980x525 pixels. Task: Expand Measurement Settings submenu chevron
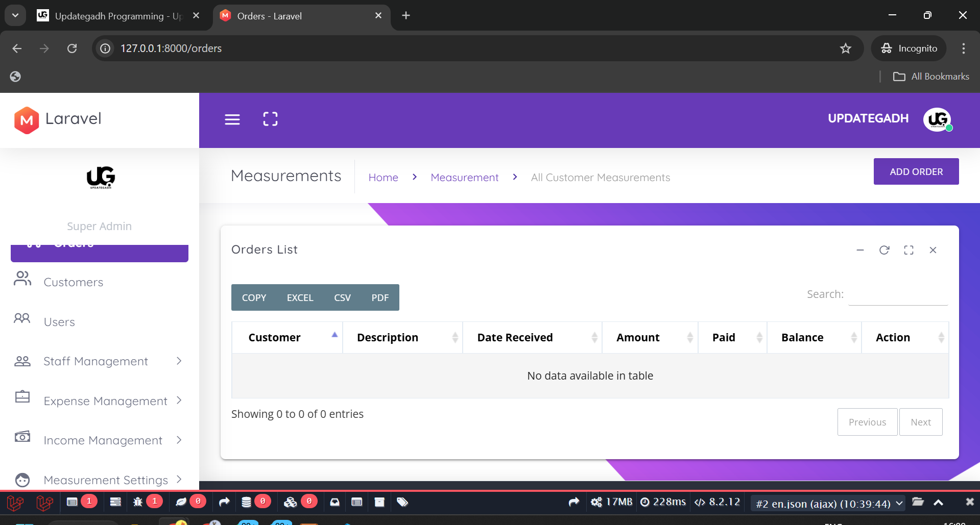tap(179, 479)
